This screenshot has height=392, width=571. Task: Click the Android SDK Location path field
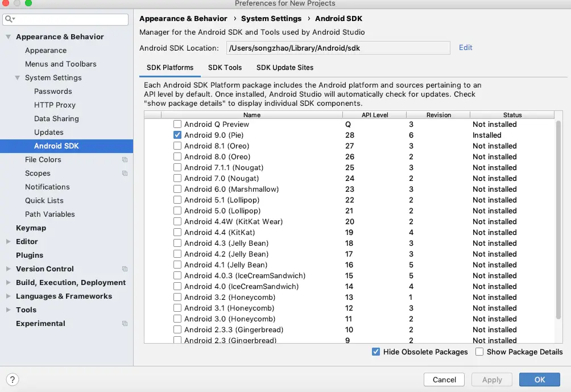pos(338,48)
